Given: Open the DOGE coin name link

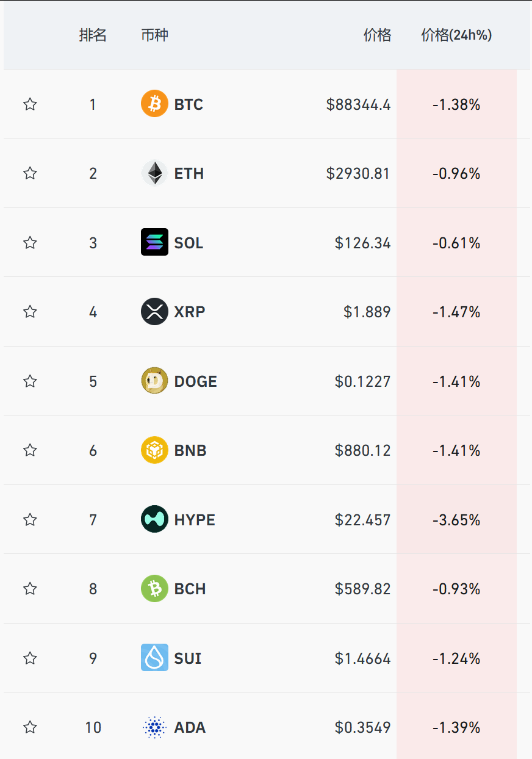Looking at the screenshot, I should pyautogui.click(x=195, y=381).
